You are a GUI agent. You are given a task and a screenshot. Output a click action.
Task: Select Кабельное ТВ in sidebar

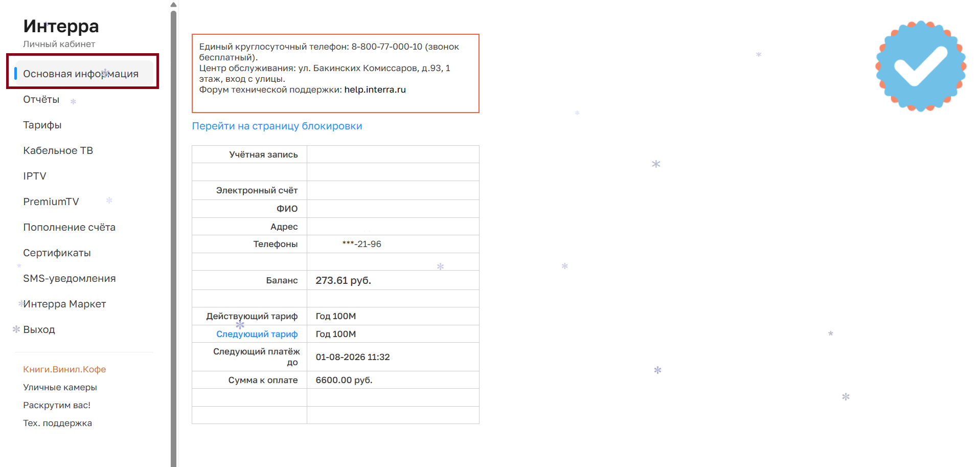[x=58, y=150]
